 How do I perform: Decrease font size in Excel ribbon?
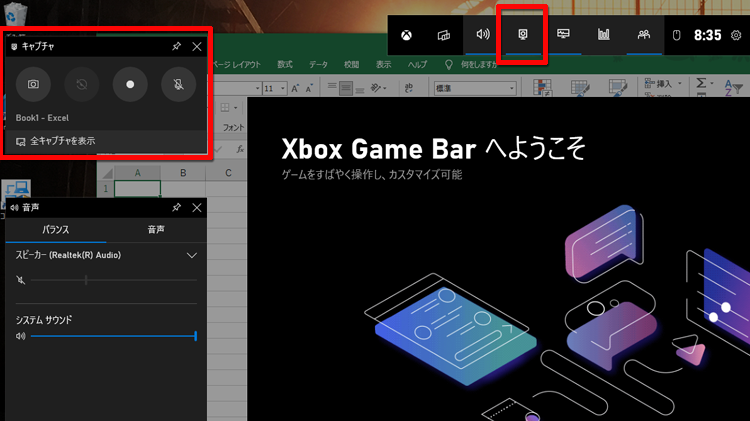(309, 88)
